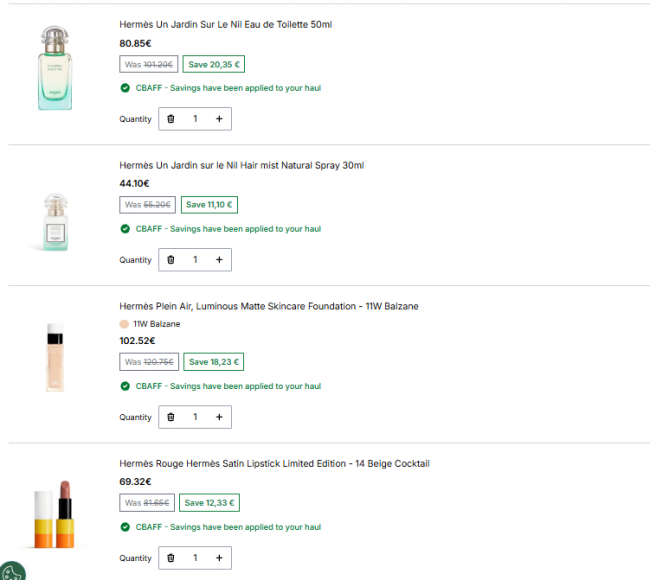Click the Hair mist bottle thumbnail
The image size is (650, 580).
[56, 222]
